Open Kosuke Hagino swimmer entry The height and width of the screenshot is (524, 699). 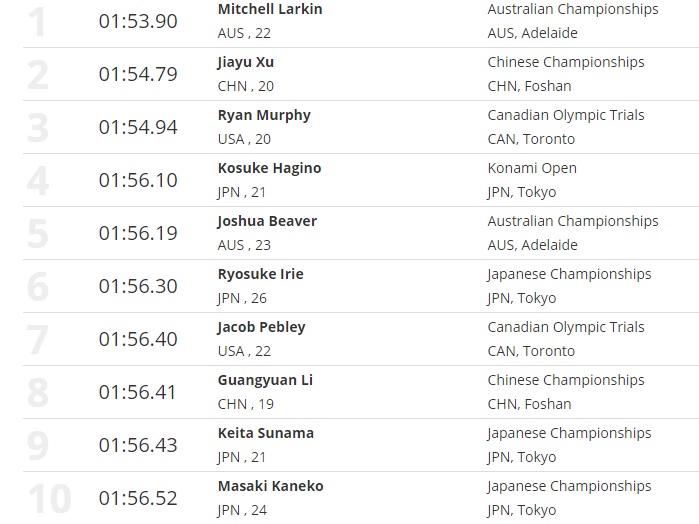point(269,168)
